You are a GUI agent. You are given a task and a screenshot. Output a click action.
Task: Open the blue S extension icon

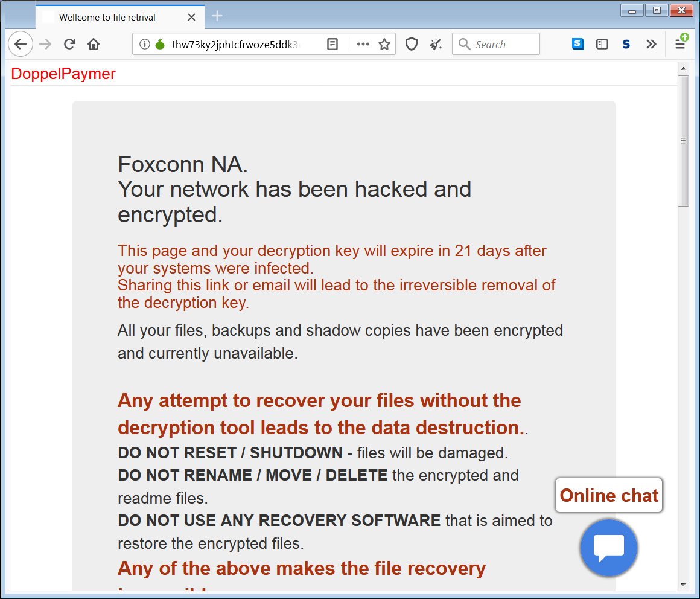(x=578, y=43)
